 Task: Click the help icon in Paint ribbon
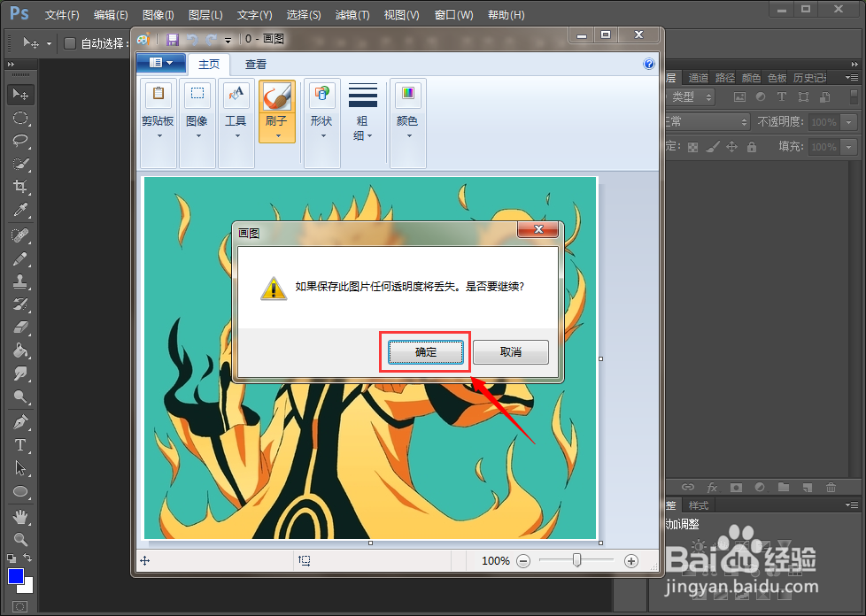pos(649,64)
